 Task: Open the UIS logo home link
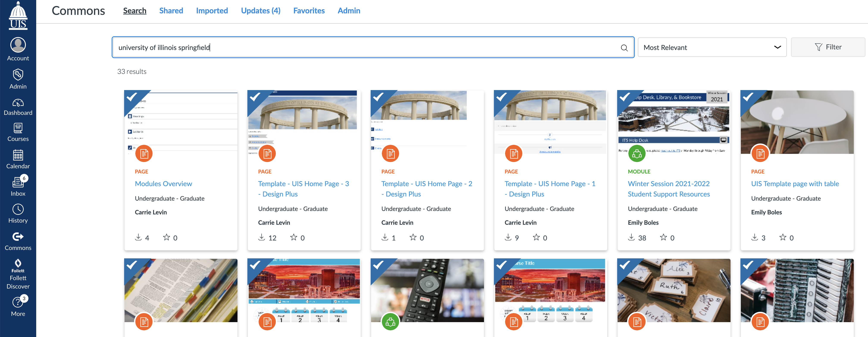(x=18, y=16)
